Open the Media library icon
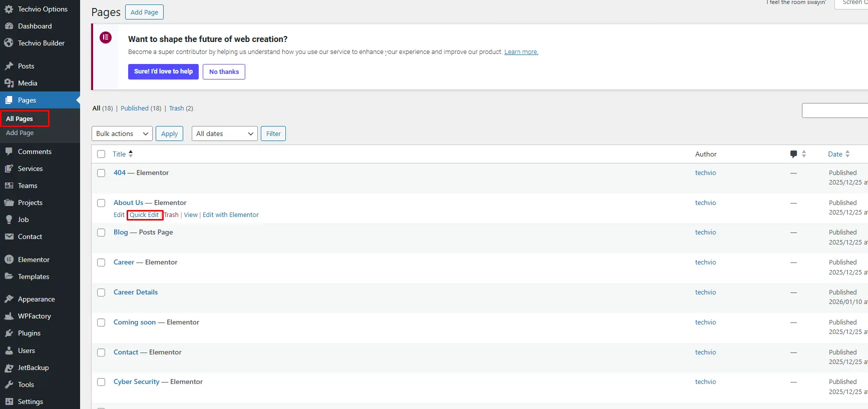 pos(9,83)
